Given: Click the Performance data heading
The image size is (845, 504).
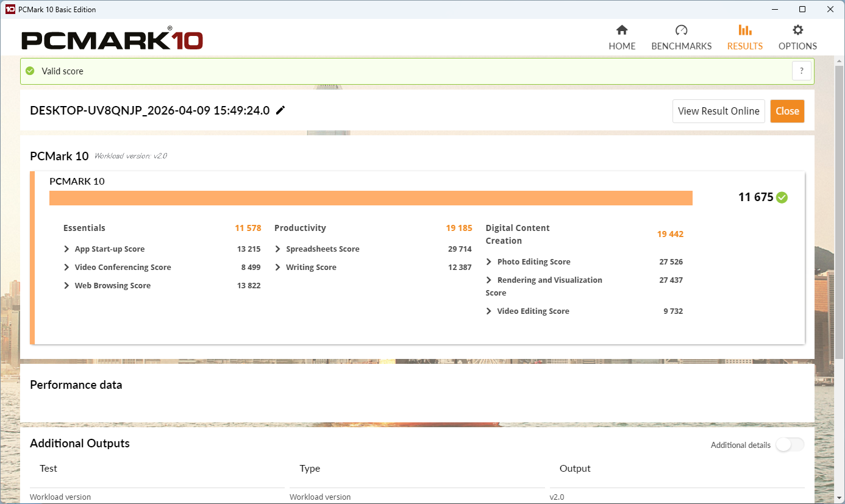Looking at the screenshot, I should click(x=76, y=385).
